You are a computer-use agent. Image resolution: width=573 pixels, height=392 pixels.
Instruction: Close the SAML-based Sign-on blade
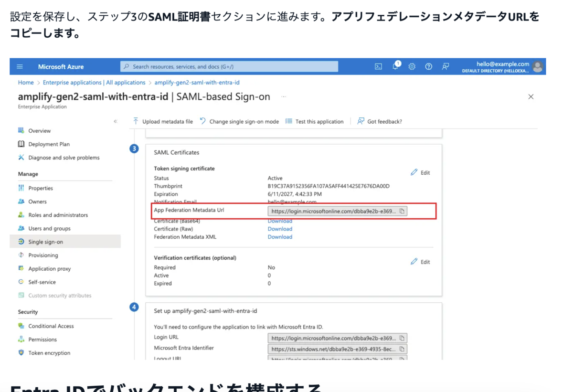531,96
